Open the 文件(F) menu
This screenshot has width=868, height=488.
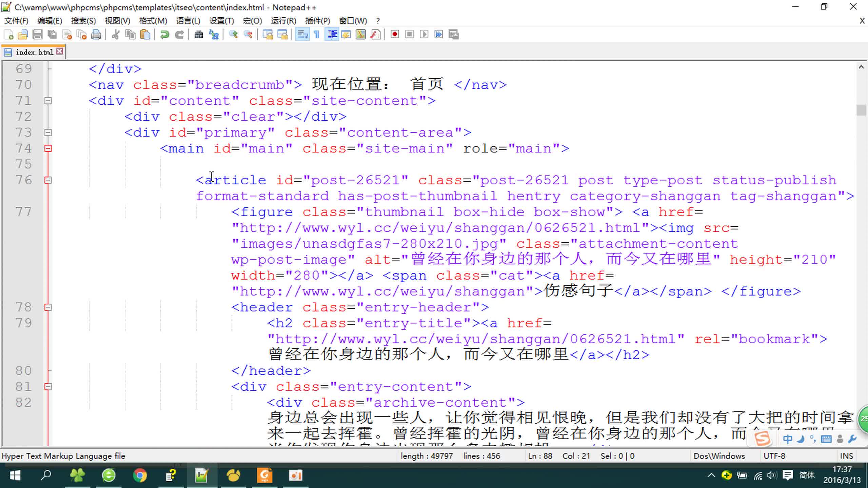(x=16, y=21)
